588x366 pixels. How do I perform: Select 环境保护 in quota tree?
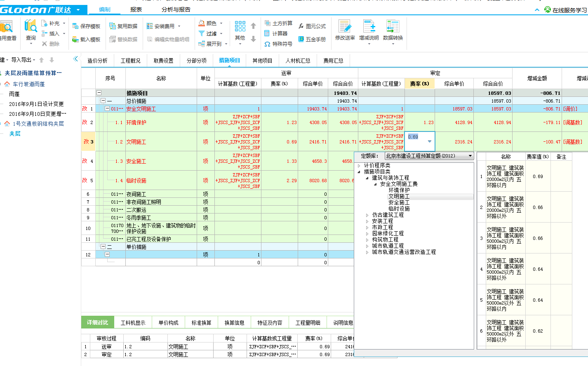coord(399,190)
